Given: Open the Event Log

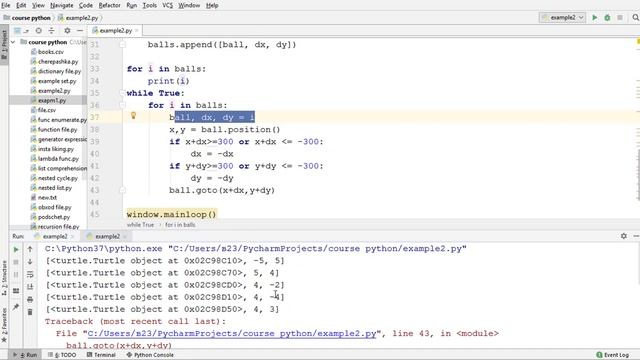Looking at the screenshot, I should coord(613,355).
